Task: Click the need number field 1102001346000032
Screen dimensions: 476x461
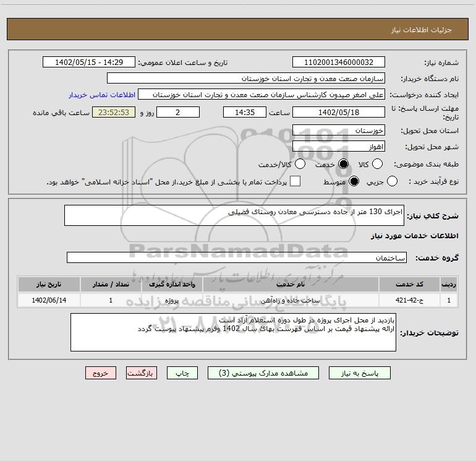Action: [339, 62]
